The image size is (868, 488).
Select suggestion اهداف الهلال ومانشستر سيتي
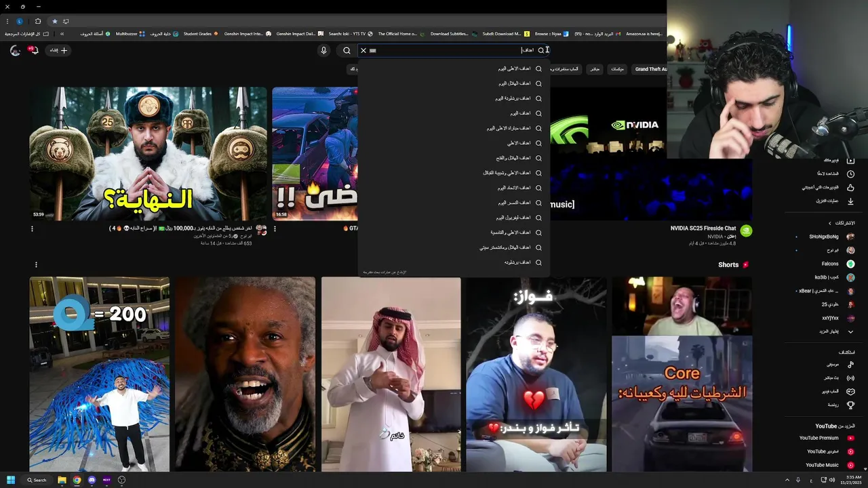453,247
